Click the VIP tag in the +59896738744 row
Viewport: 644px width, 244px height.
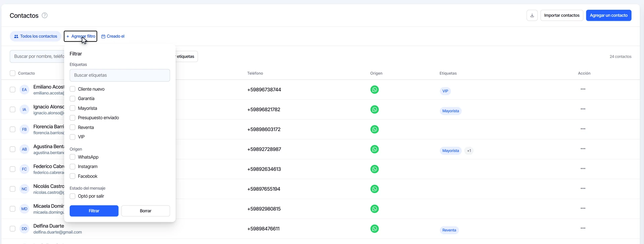click(x=445, y=91)
